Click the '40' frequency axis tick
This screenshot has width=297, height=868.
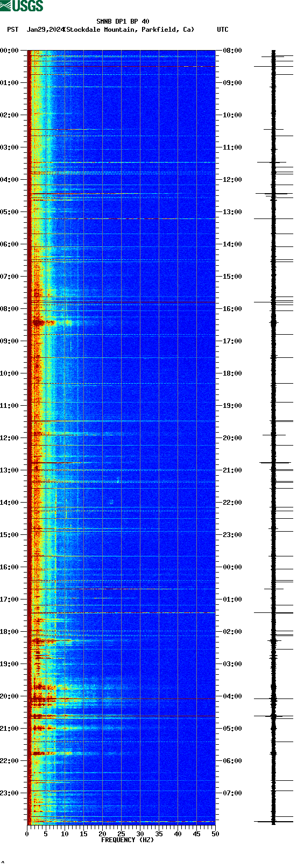coord(178,834)
